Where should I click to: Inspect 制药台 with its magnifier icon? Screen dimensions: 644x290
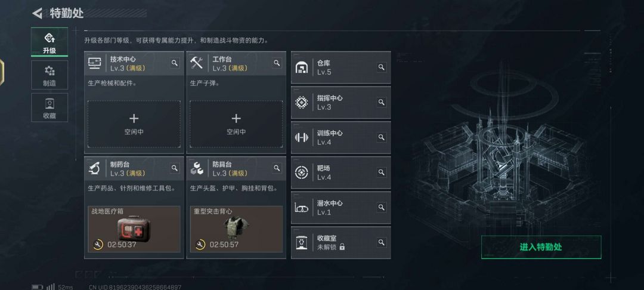[175, 168]
